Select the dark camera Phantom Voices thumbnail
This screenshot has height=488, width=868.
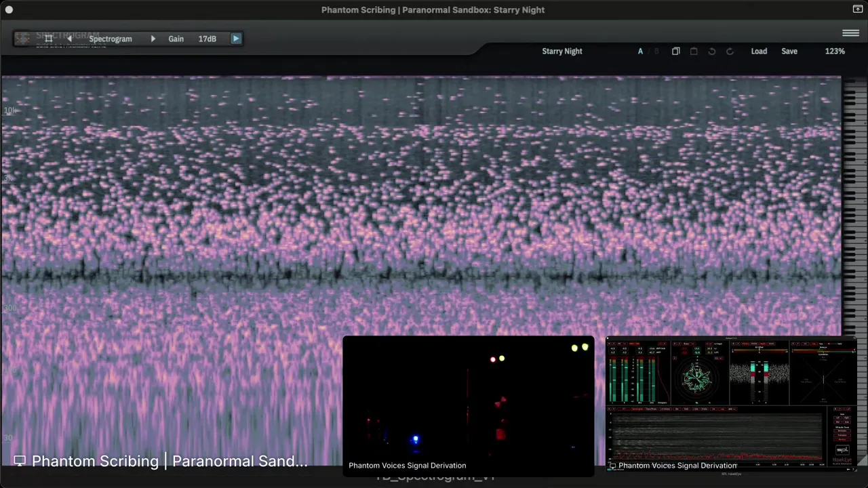click(468, 405)
